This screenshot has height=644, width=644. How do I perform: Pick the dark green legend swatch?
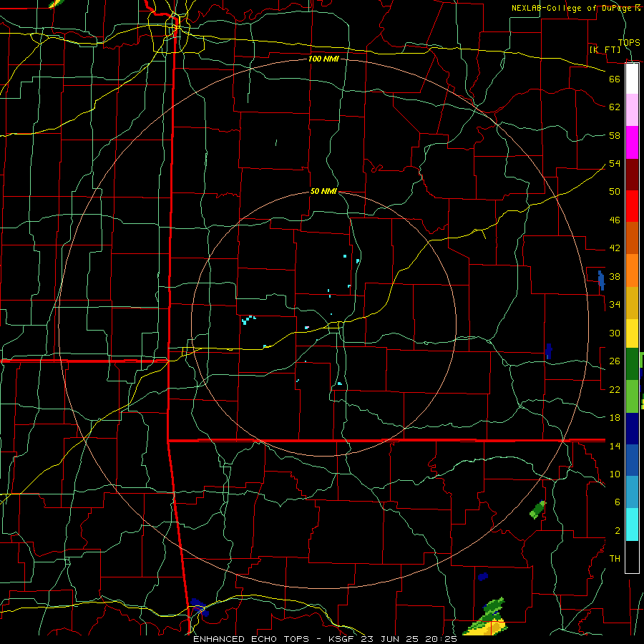coord(632,364)
